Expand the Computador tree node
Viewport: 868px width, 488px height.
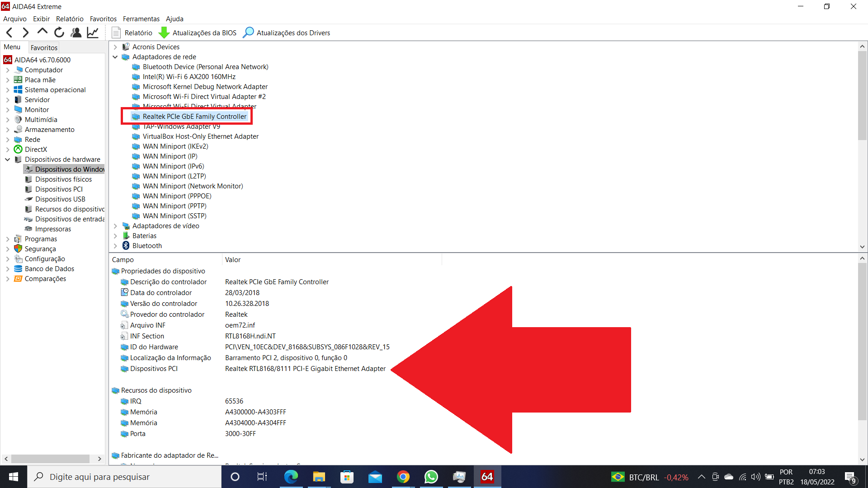8,70
